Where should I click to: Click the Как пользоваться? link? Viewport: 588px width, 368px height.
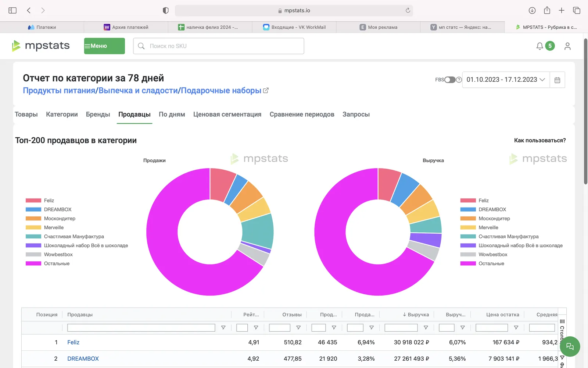point(540,140)
